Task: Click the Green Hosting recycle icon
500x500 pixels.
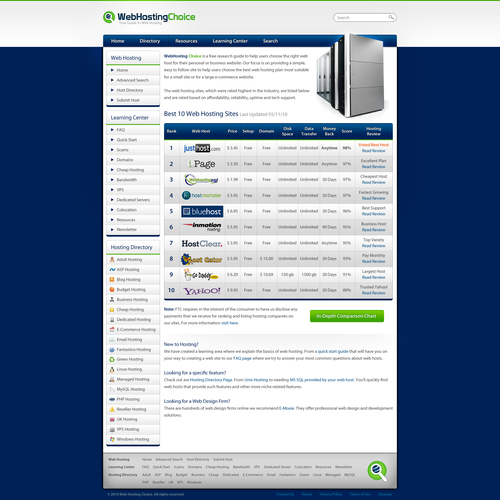Action: pyautogui.click(x=112, y=359)
